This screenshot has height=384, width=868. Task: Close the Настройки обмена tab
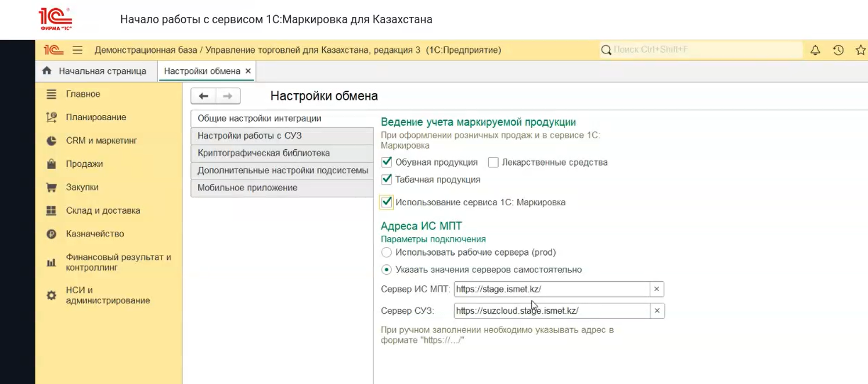pos(248,71)
